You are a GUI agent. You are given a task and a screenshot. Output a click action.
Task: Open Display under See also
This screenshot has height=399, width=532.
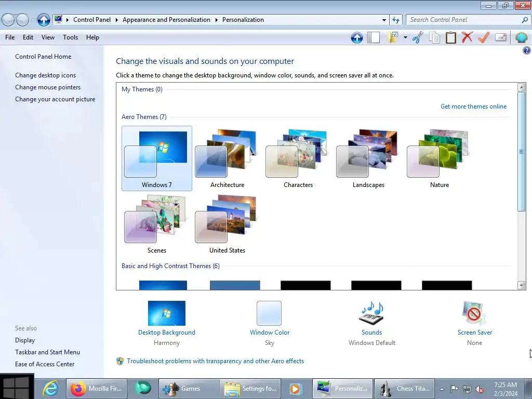[x=25, y=340]
